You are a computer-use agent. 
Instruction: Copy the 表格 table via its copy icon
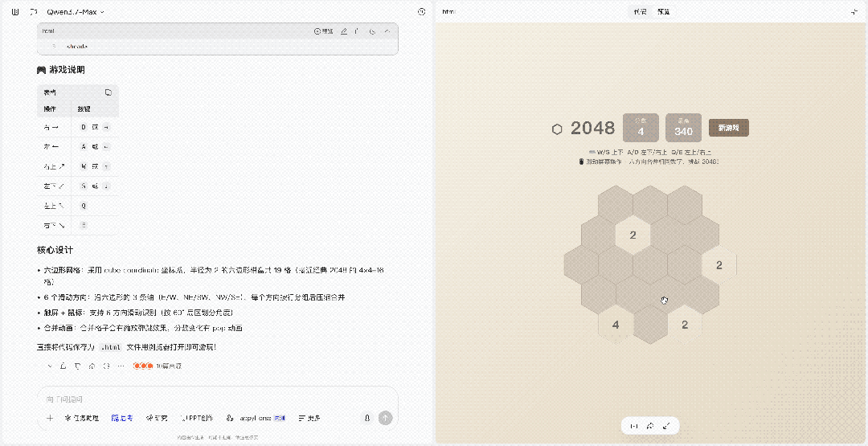click(108, 92)
